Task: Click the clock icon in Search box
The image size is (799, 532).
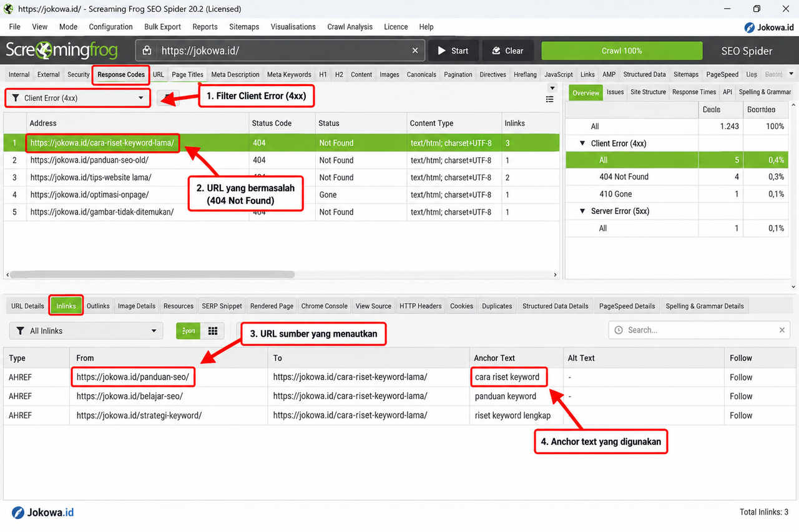Action: click(619, 330)
